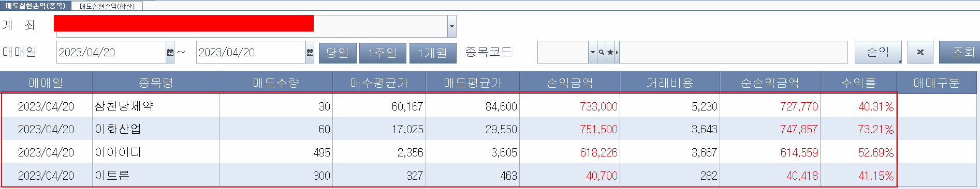The image size is (980, 189).
Task: Run the query with 조회 button
Action: point(959,52)
